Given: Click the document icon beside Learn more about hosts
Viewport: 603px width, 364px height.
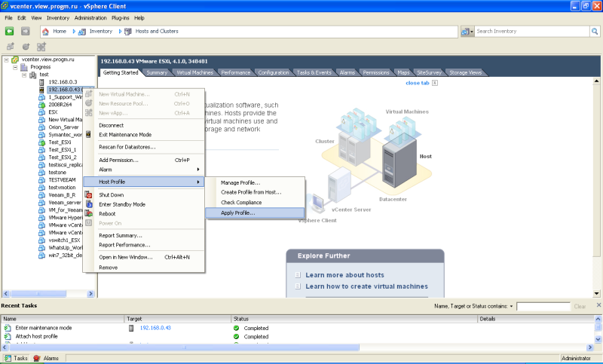Looking at the screenshot, I should [298, 275].
